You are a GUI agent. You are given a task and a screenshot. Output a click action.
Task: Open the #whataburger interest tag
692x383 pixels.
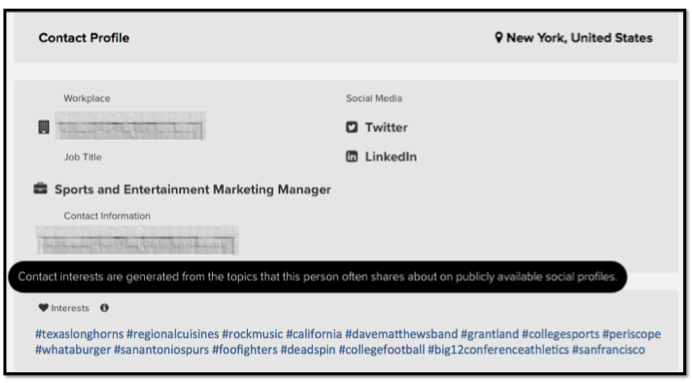pyautogui.click(x=73, y=350)
